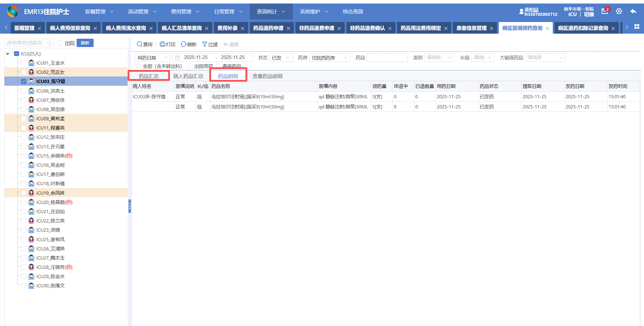This screenshot has width=644, height=326.
Task: Click the 刷新 circular arrow toolbar icon
Action: [x=183, y=44]
